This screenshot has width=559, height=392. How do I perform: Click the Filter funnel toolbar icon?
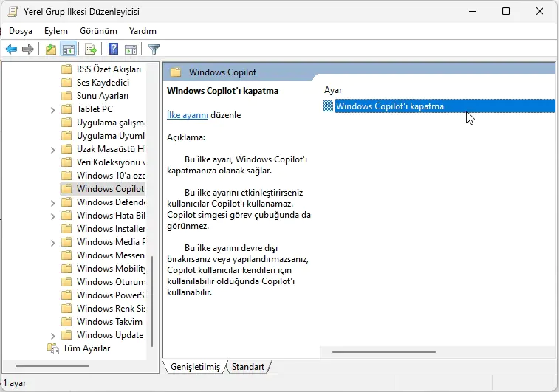(x=154, y=49)
